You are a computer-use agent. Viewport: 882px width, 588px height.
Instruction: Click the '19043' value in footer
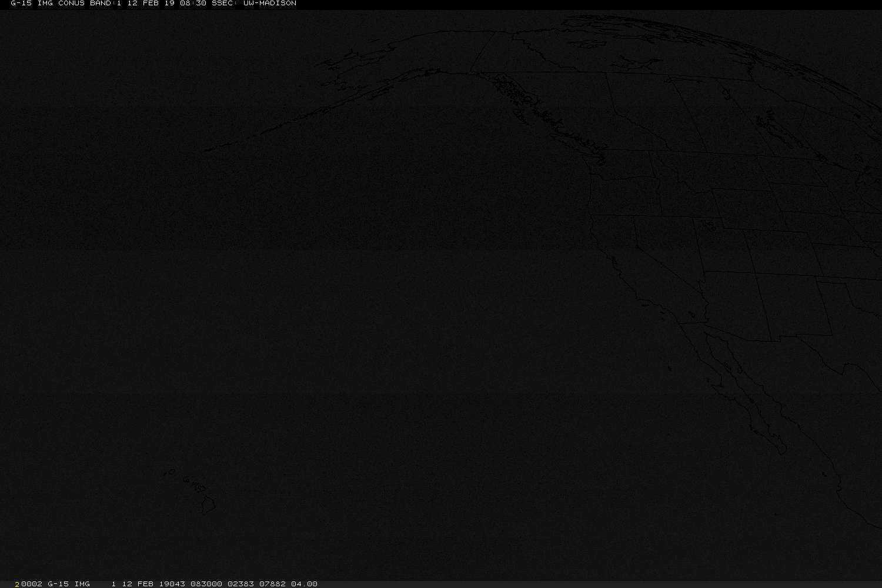tap(172, 584)
